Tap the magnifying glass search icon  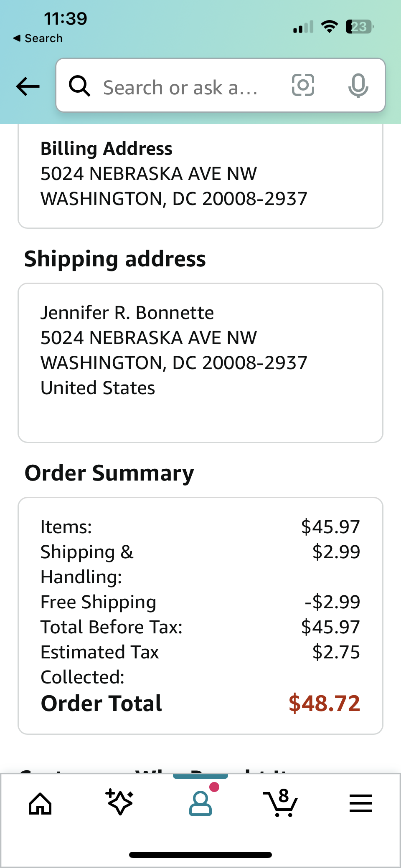[x=80, y=86]
